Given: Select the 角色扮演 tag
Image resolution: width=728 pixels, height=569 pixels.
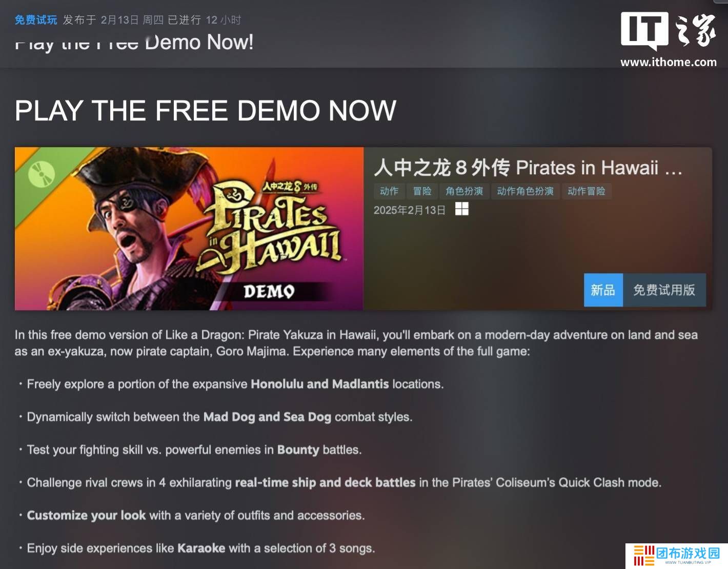Looking at the screenshot, I should 464,191.
